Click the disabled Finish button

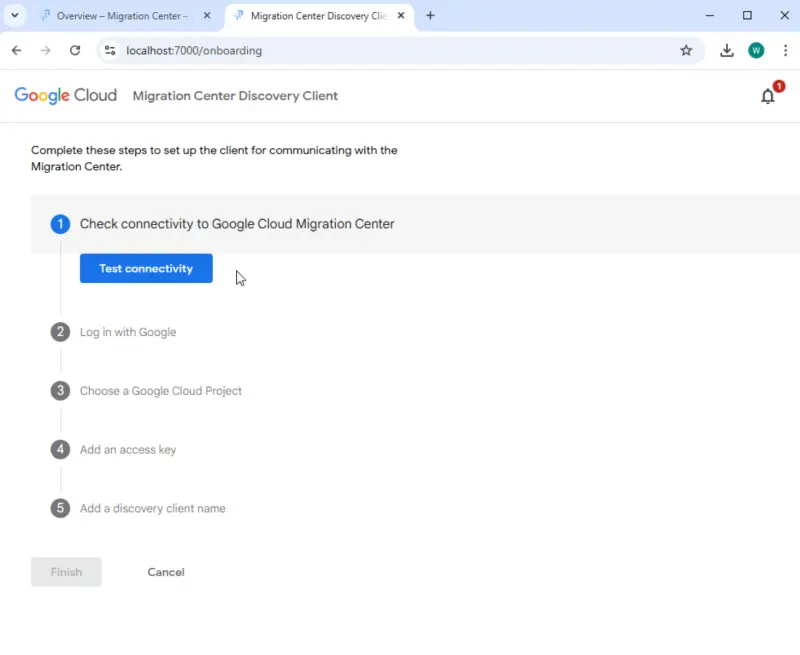coord(65,571)
